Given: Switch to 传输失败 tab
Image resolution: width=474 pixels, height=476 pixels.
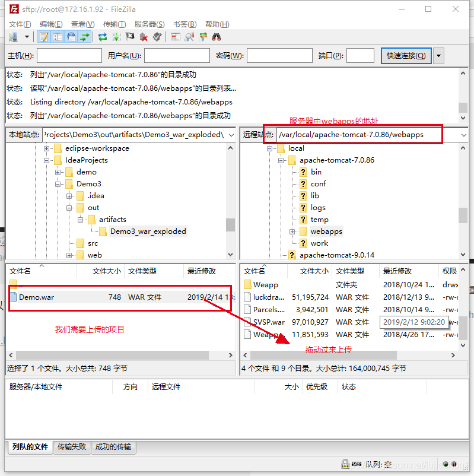Looking at the screenshot, I should point(72,447).
